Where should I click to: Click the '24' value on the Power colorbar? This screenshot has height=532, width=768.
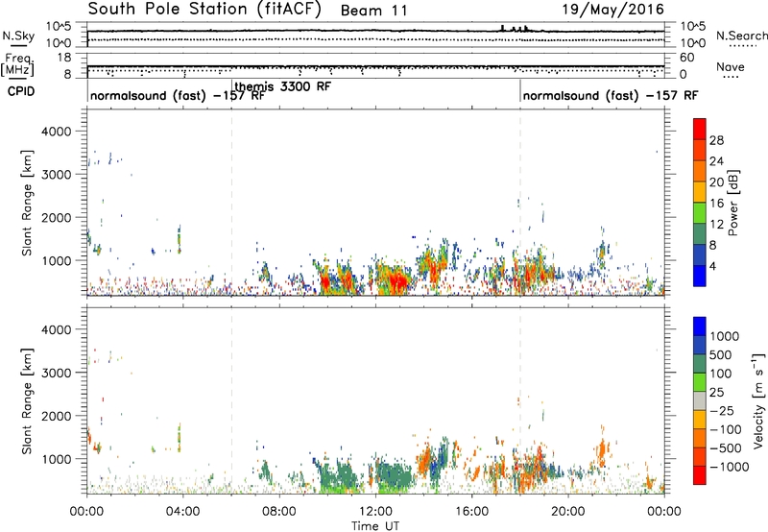tap(716, 161)
